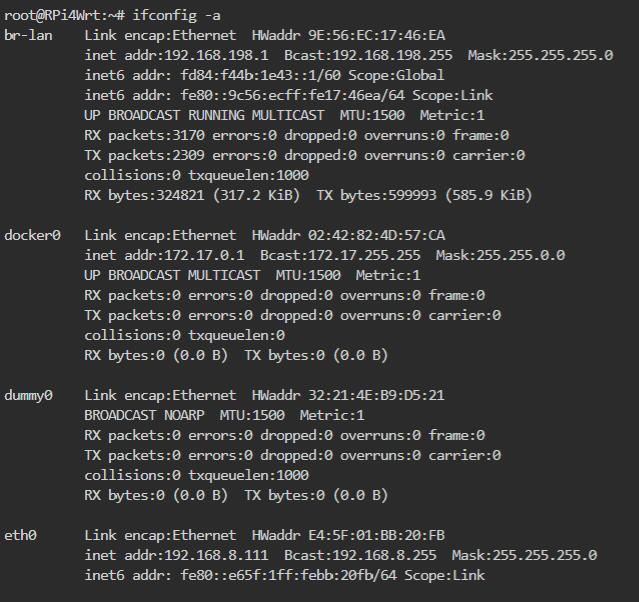Click the fe80::9c56:ecff:fe17:46ea/64 link address

click(x=293, y=95)
